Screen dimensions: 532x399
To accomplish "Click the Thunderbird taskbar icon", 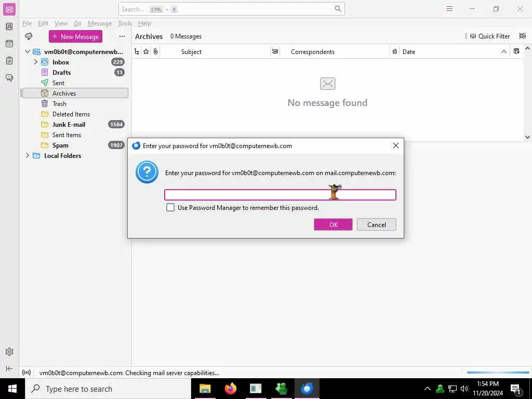I will coord(307,389).
